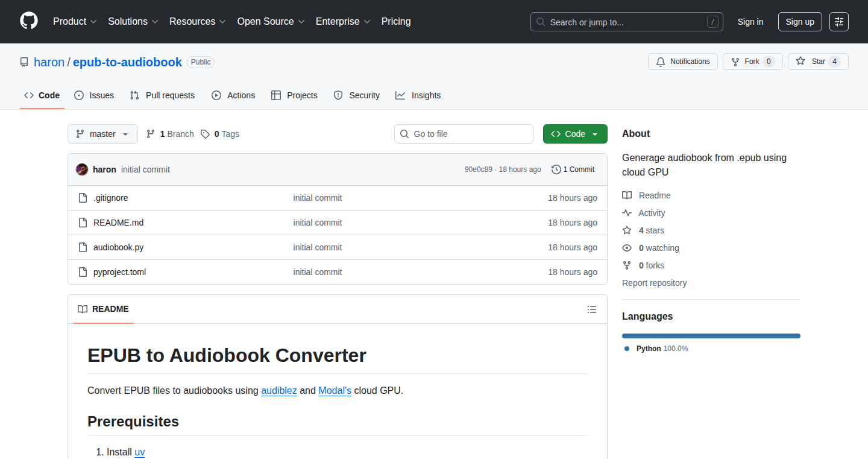868x459 pixels.
Task: Open the Pricing page
Action: coord(396,21)
